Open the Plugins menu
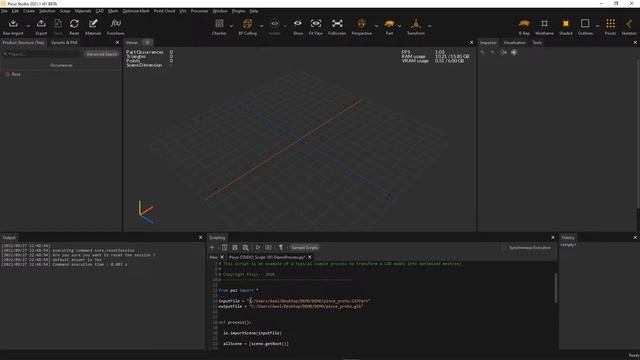 click(x=238, y=11)
